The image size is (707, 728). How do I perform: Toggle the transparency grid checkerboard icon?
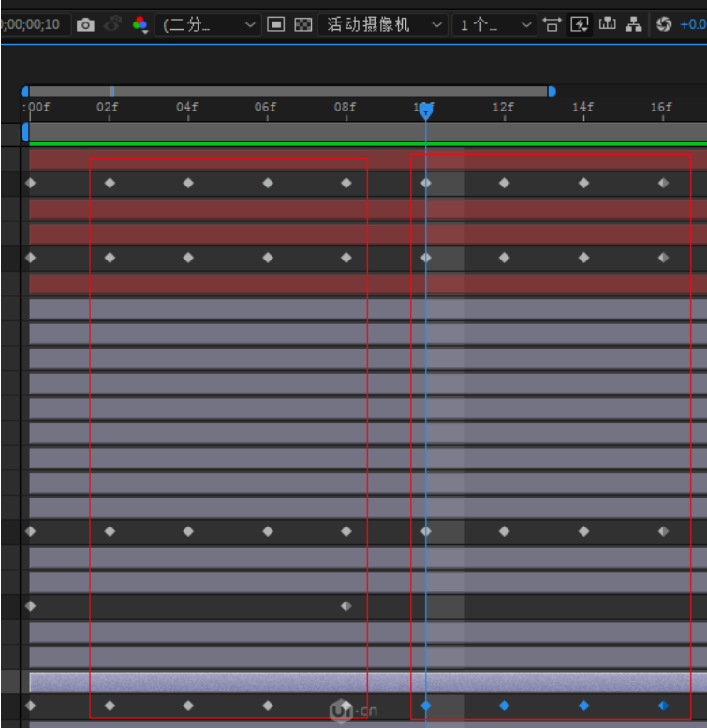tap(303, 24)
